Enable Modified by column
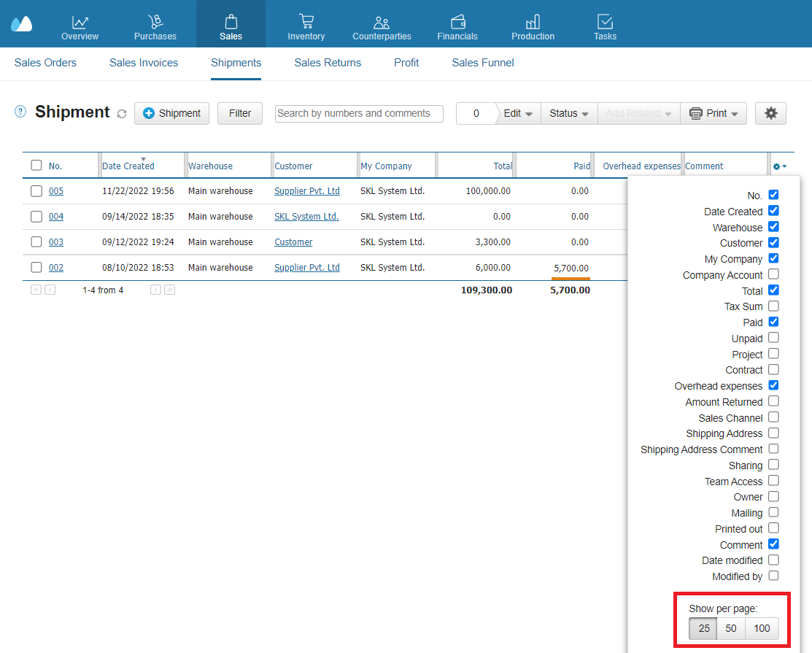812x653 pixels. [x=773, y=576]
